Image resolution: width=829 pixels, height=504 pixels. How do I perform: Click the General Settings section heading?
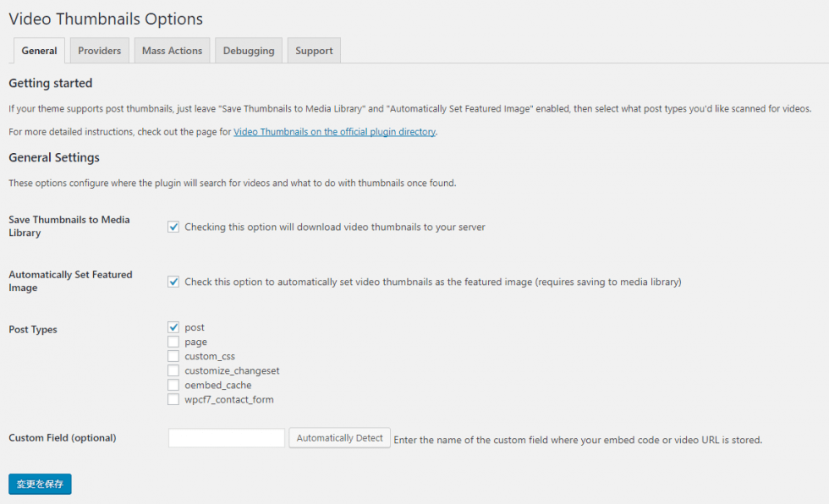click(x=54, y=157)
